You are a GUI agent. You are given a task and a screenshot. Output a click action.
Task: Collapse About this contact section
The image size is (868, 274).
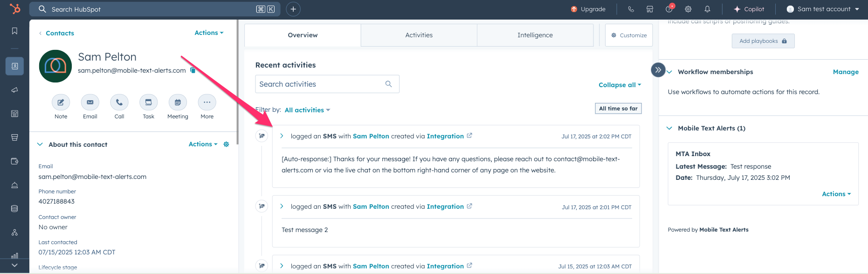click(40, 144)
